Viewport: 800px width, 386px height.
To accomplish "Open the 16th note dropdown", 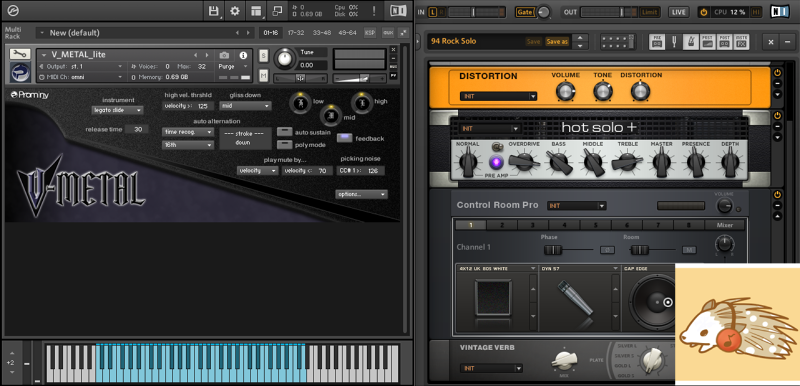I will [x=188, y=145].
